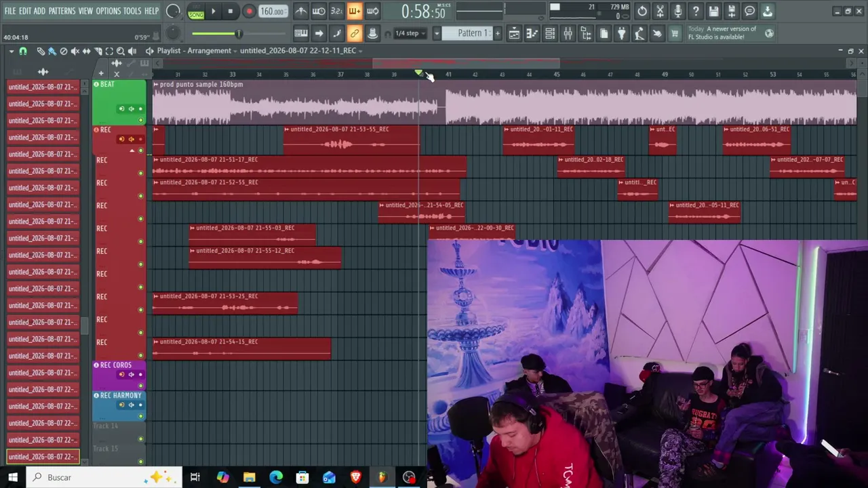Toggle loop recording button
This screenshot has width=868, height=488.
click(372, 12)
